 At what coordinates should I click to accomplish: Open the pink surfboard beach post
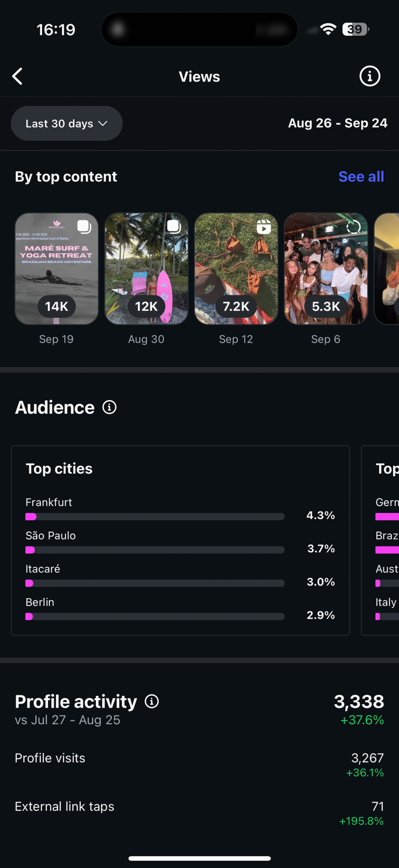tap(146, 269)
